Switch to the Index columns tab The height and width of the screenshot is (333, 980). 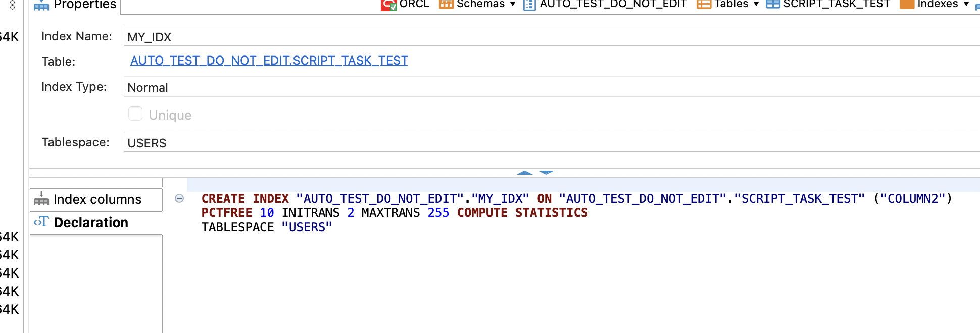click(x=96, y=199)
